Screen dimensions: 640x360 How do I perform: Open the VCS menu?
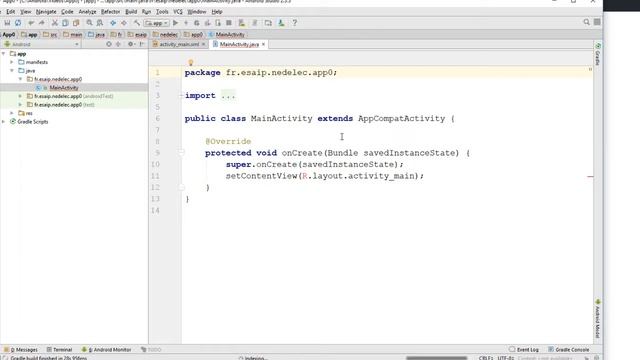click(178, 12)
